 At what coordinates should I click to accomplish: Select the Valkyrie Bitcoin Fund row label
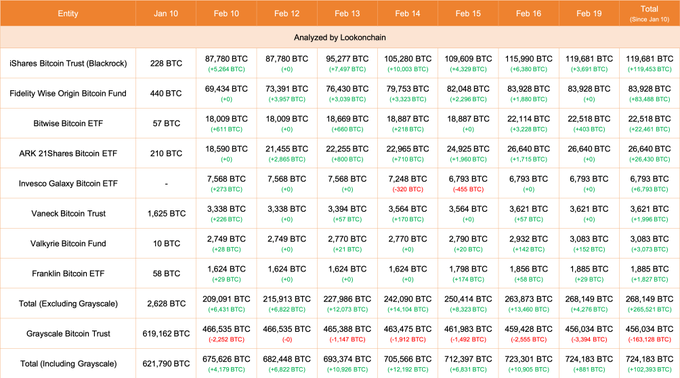coord(68,244)
